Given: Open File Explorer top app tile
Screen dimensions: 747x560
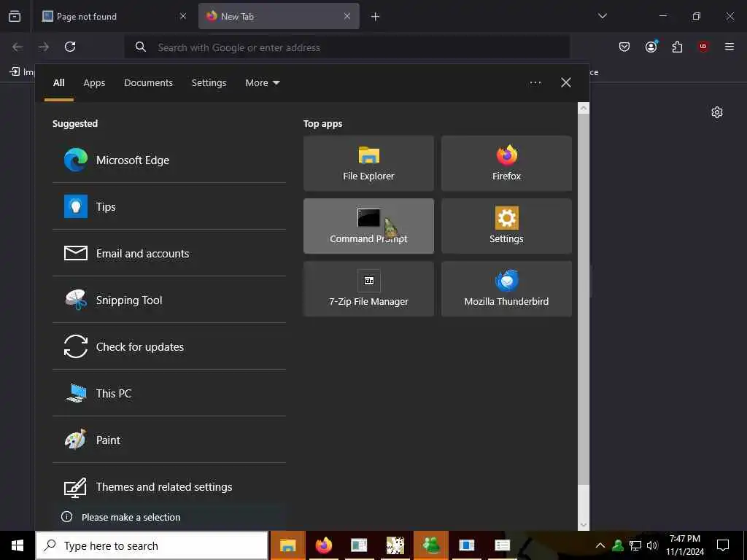Looking at the screenshot, I should [368, 163].
